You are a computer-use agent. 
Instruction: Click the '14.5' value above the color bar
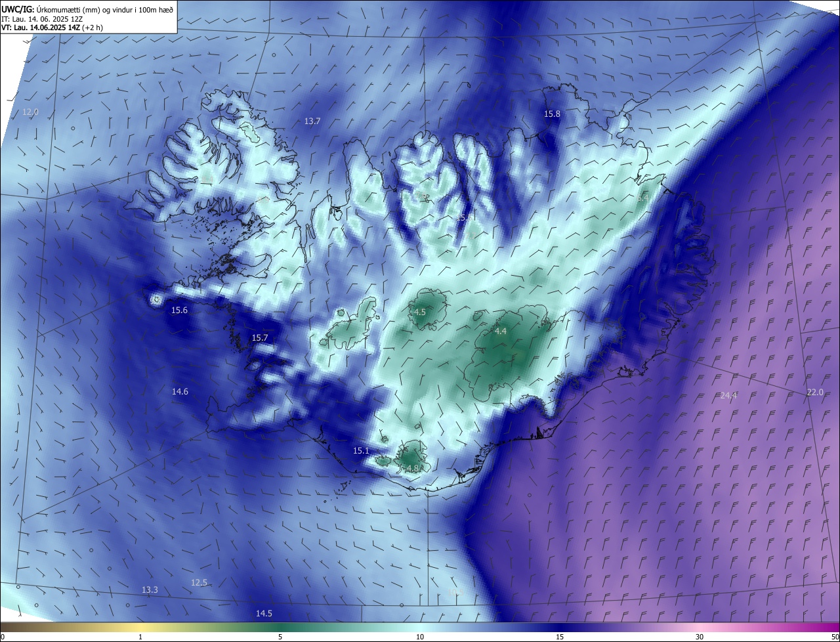264,614
